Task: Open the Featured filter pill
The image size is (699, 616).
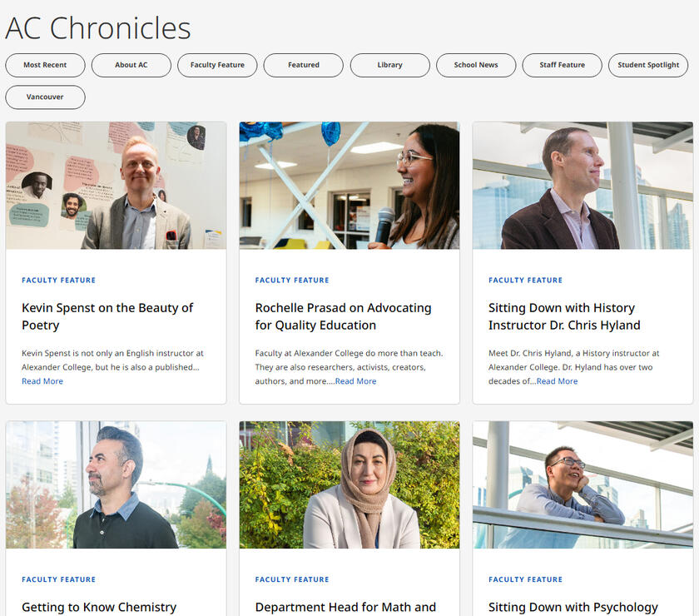Action: point(304,65)
